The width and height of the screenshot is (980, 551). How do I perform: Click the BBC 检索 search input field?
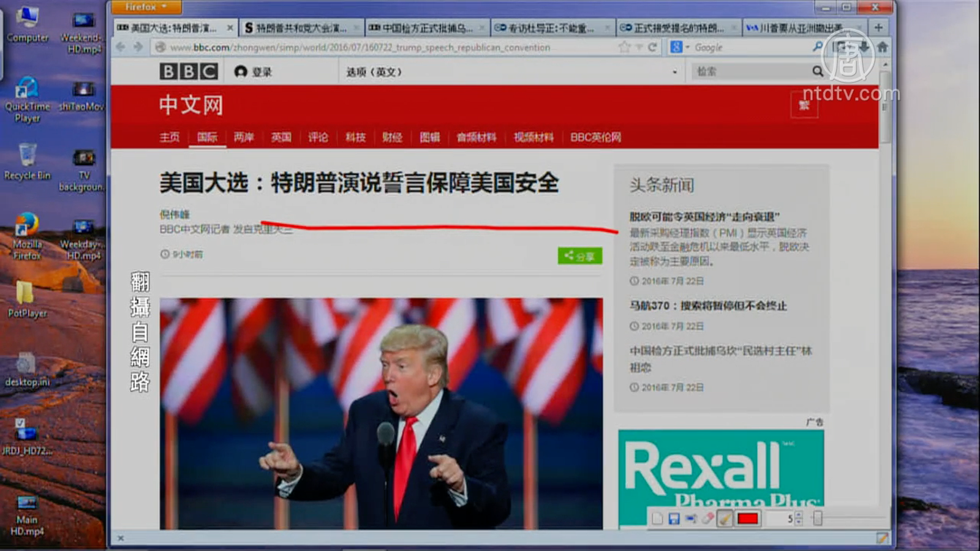tap(750, 72)
